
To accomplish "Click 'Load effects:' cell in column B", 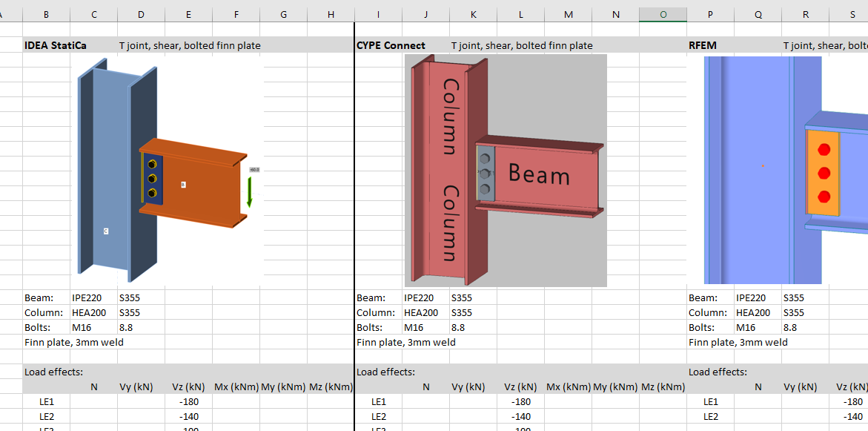I will point(53,372).
